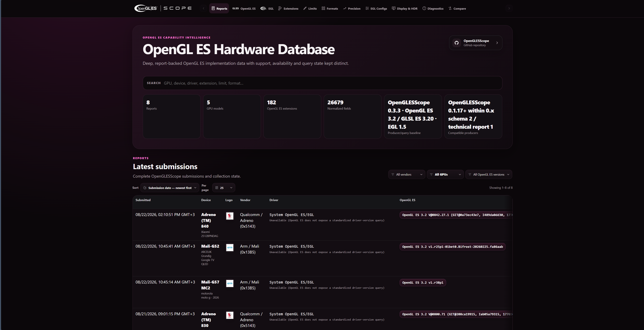Click the Submitted column header

143,200
